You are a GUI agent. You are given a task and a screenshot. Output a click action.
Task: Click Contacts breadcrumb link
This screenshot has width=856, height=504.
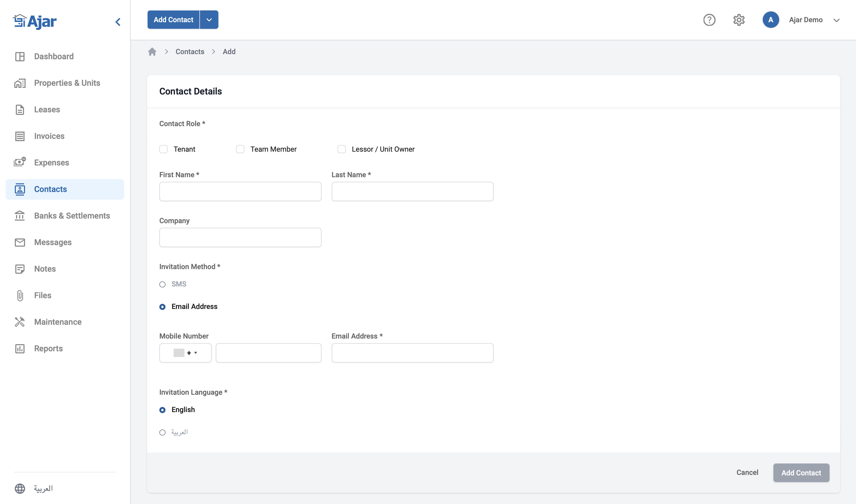point(190,52)
